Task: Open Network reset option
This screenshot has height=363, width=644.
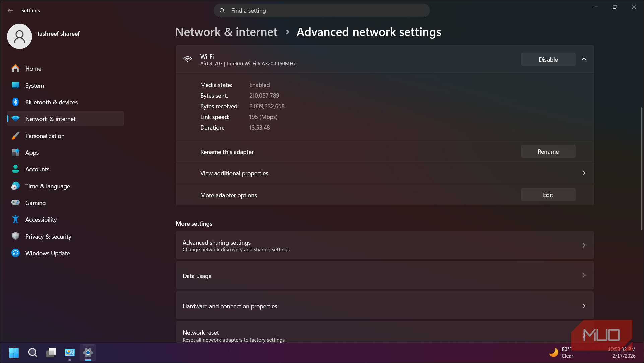Action: [385, 332]
